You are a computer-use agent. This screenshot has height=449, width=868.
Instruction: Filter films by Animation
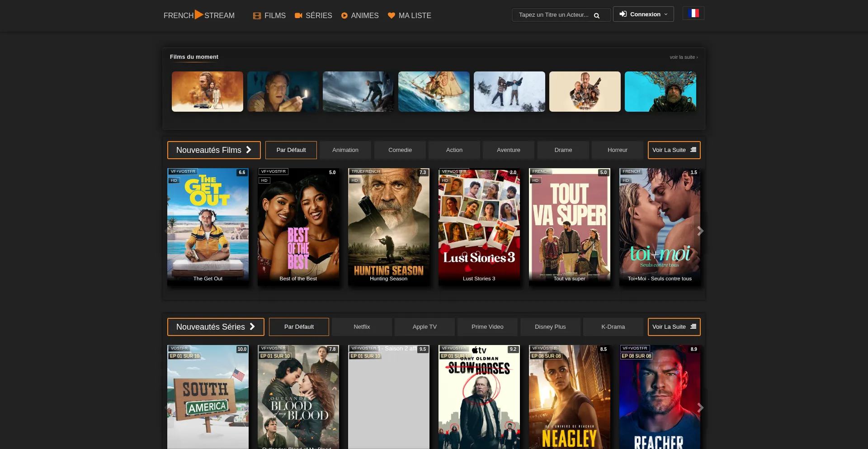tap(345, 150)
